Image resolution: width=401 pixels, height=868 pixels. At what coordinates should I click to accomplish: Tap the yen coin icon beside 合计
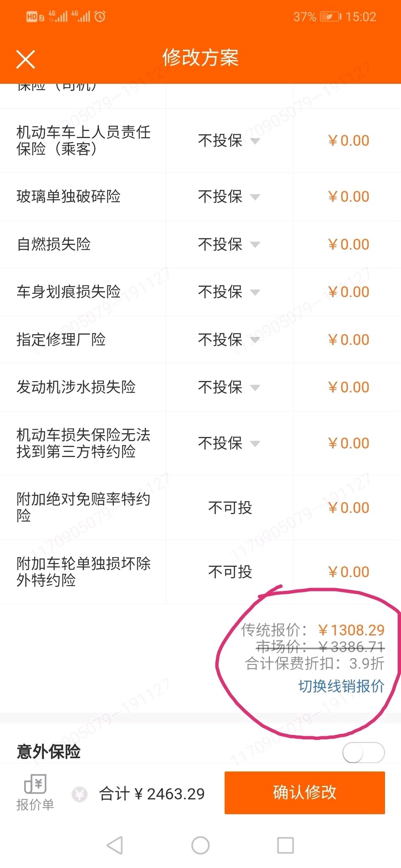[79, 794]
